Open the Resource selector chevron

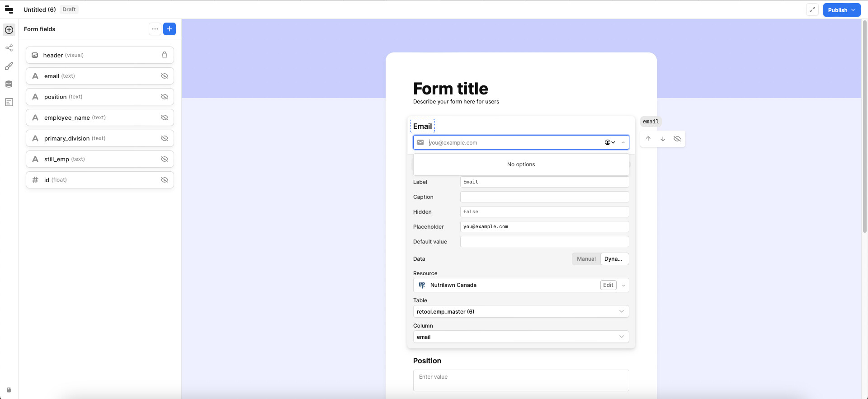click(x=624, y=285)
